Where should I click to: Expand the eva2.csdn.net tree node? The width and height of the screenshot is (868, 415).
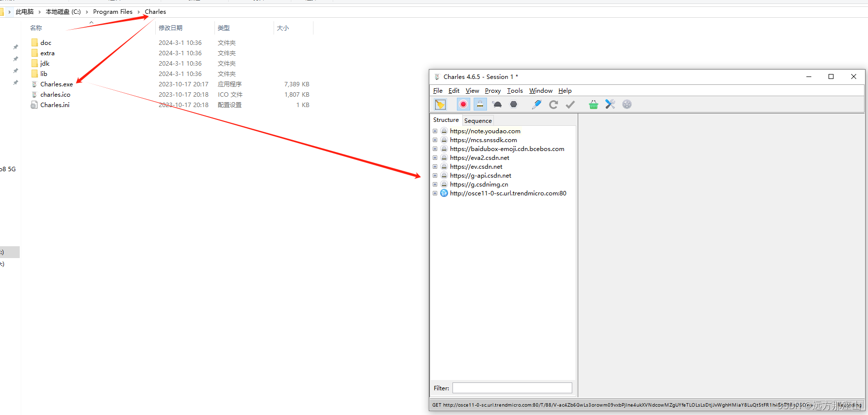click(435, 158)
